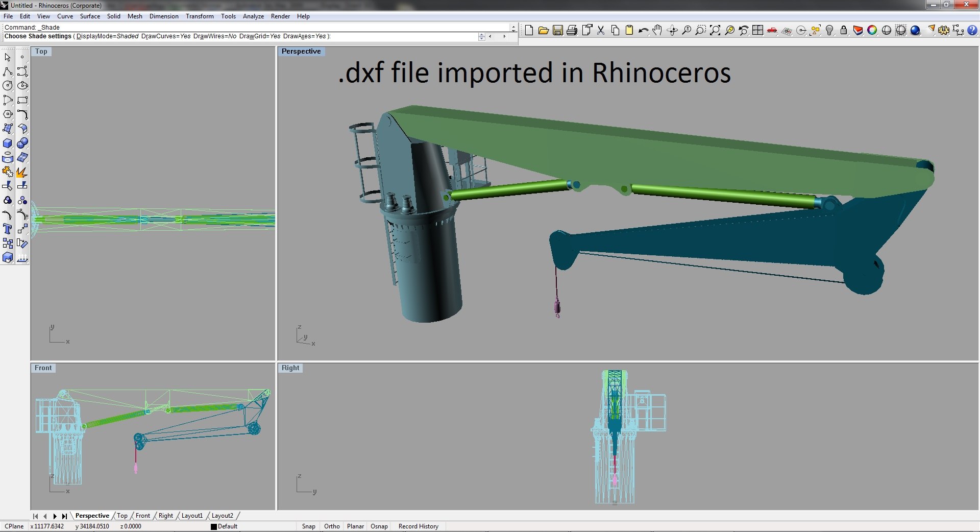Toggle the light bulb icon
The width and height of the screenshot is (980, 532).
[829, 31]
